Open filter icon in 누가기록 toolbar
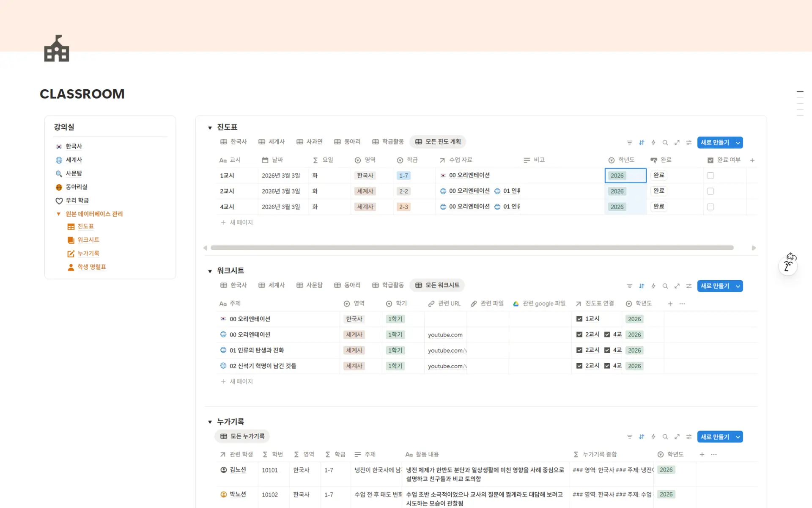This screenshot has height=508, width=812. [630, 437]
